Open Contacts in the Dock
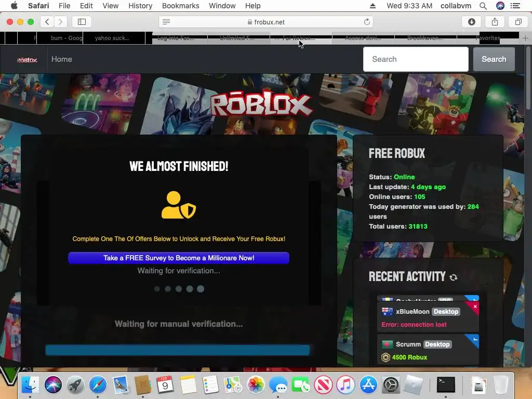 tap(143, 385)
